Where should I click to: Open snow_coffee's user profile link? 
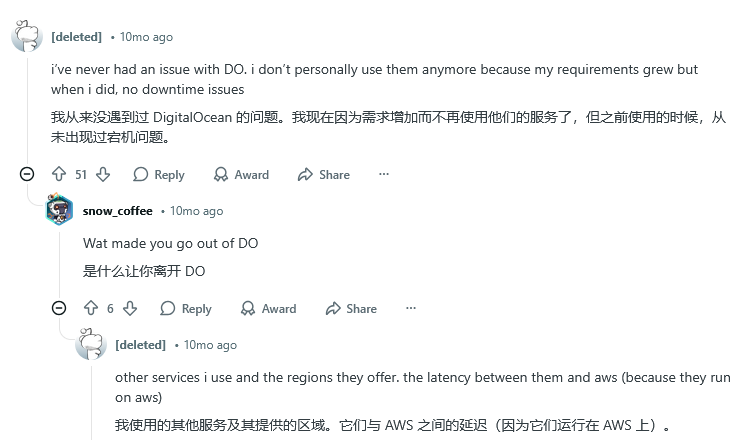[117, 211]
